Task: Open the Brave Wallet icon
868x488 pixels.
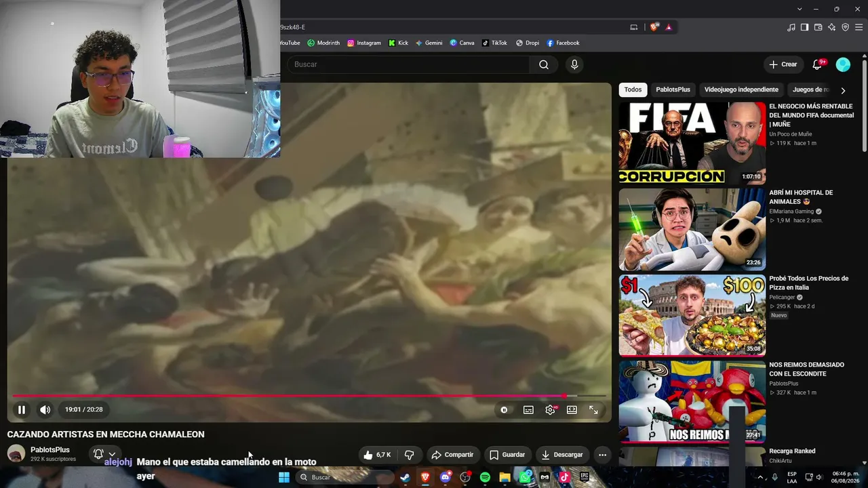Action: point(818,27)
